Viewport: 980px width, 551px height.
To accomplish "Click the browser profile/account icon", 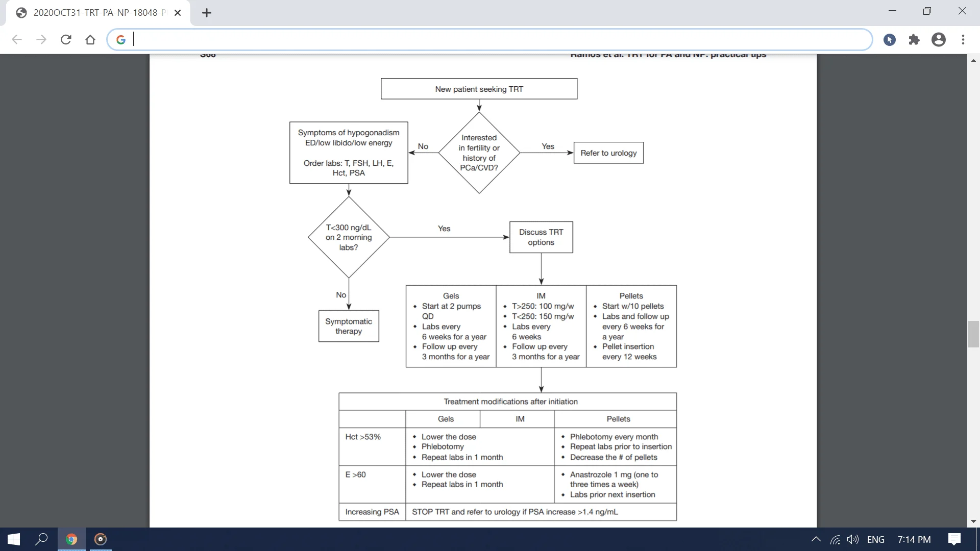I will pos(939,39).
